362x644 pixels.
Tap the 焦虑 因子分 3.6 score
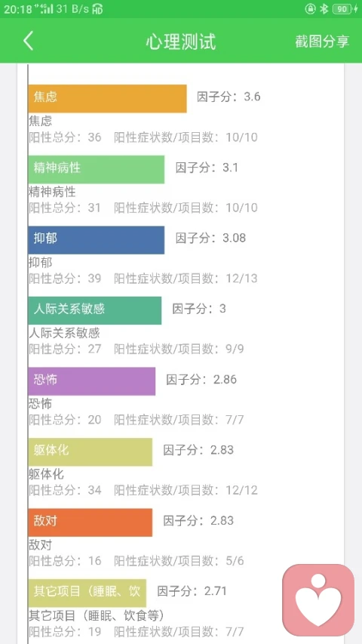point(229,97)
